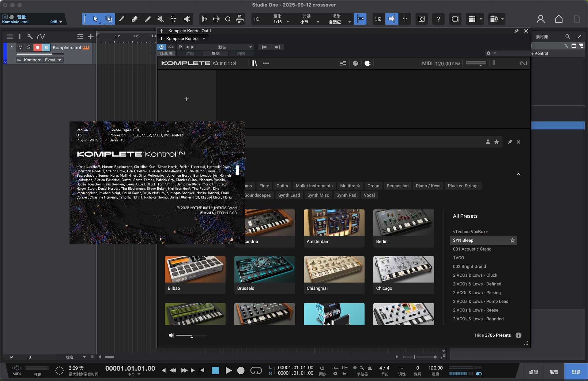Select the Split (knife) tool
This screenshot has height=381, width=588.
(121, 19)
